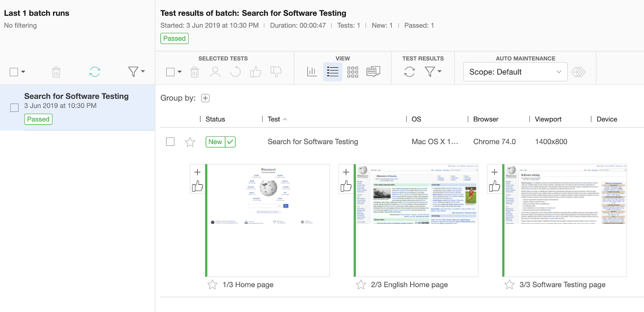Star the 3/3 Software Testing page step
Screen dimensions: 644x312
(x=510, y=285)
